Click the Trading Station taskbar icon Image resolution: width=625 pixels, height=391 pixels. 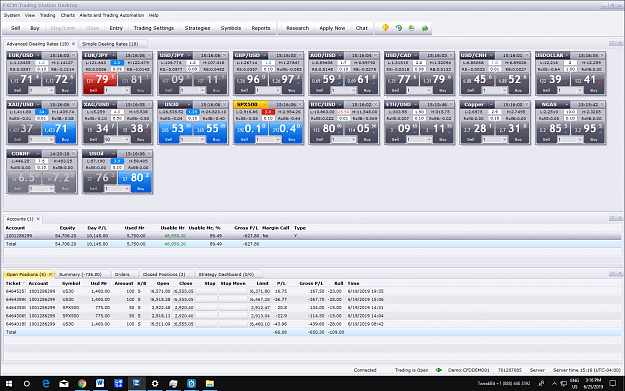pos(136,383)
